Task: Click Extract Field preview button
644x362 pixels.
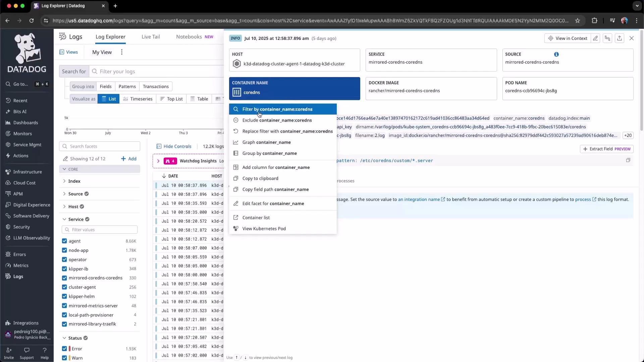Action: click(606, 149)
